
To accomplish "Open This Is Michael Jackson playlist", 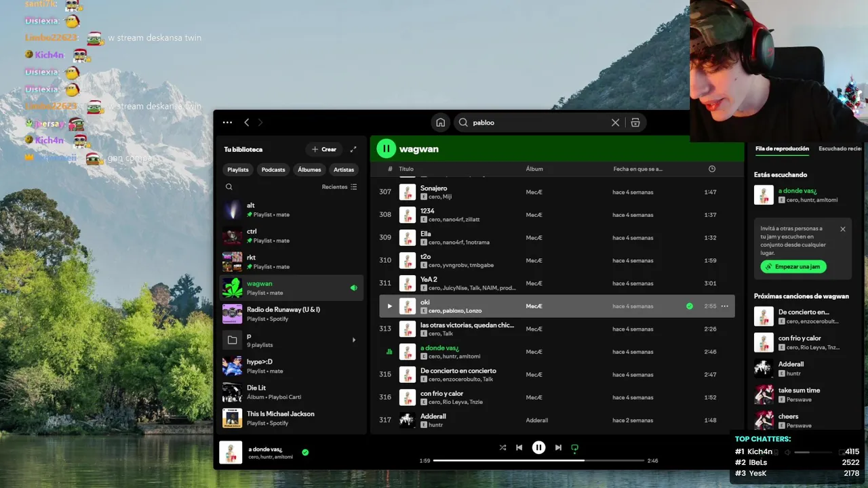I will click(x=292, y=418).
